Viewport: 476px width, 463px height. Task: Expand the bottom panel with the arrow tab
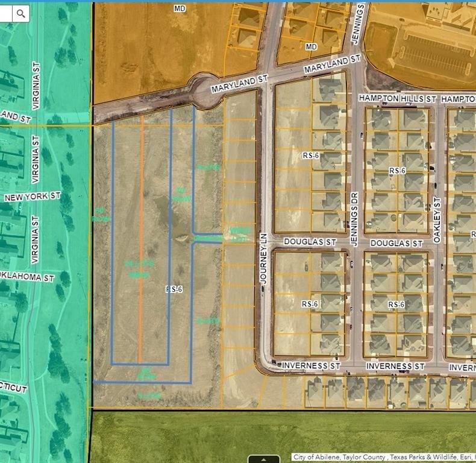[263, 459]
